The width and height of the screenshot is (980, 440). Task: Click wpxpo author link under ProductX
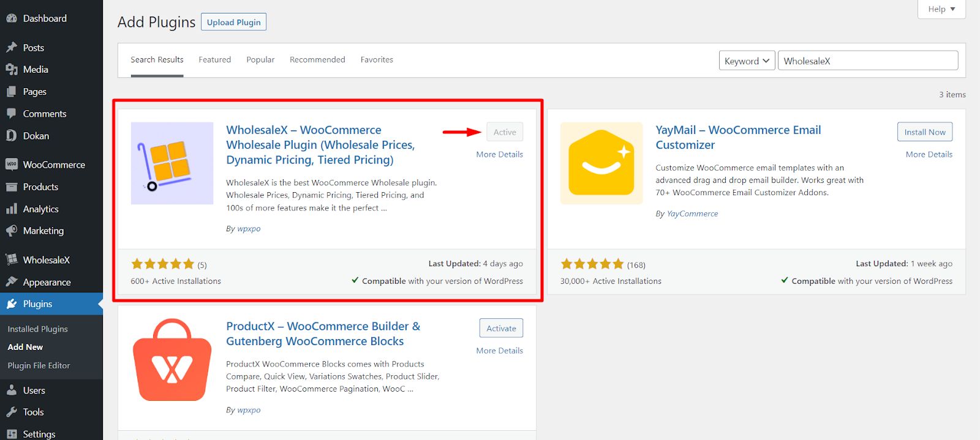(x=249, y=410)
